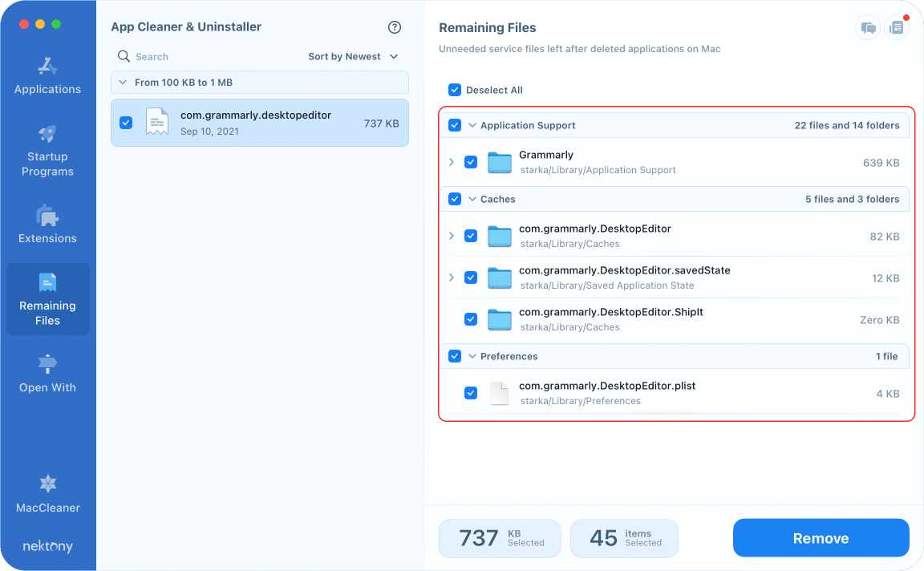The width and height of the screenshot is (924, 571).
Task: Expand the Grammarly folder row
Action: tap(452, 162)
